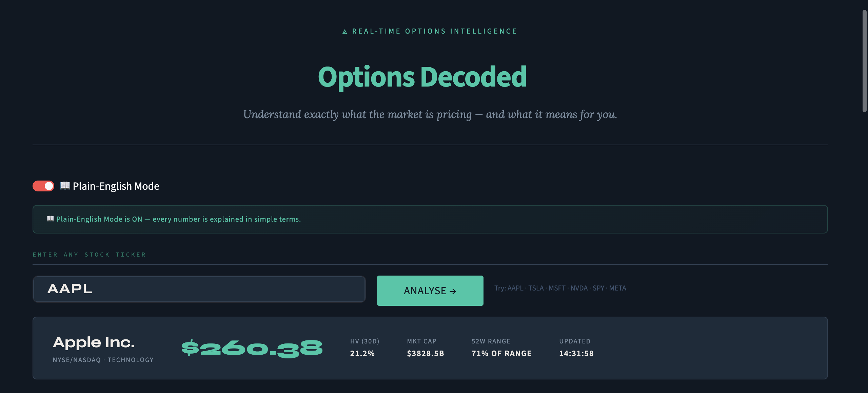Select the MSFT ticker suggestion
Image resolution: width=868 pixels, height=393 pixels.
557,288
